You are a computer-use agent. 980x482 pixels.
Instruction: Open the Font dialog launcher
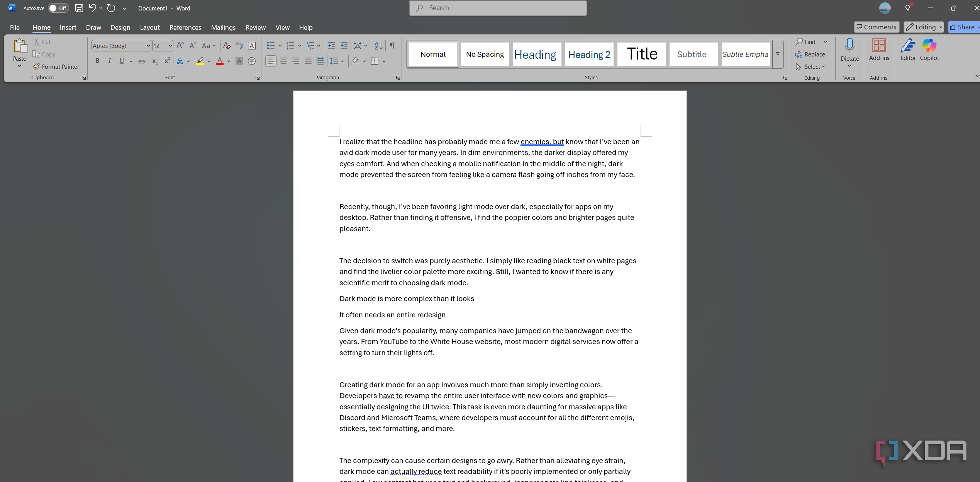tap(257, 78)
